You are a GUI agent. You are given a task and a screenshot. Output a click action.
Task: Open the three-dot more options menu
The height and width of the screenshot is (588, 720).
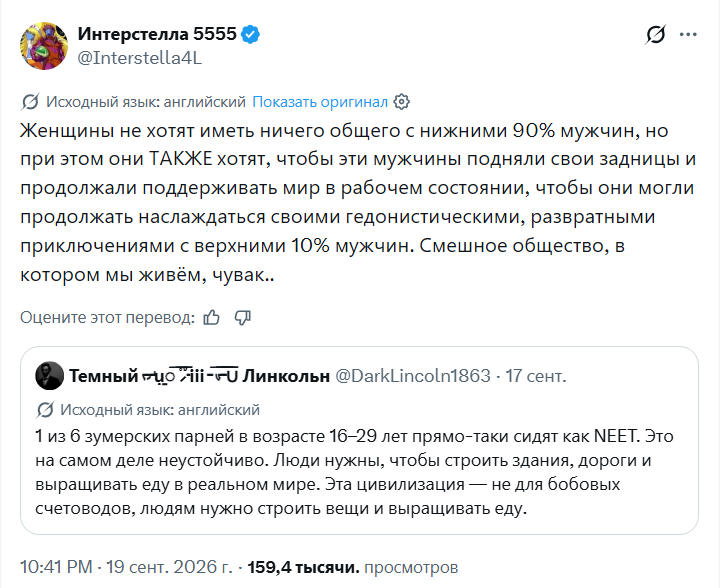click(688, 34)
